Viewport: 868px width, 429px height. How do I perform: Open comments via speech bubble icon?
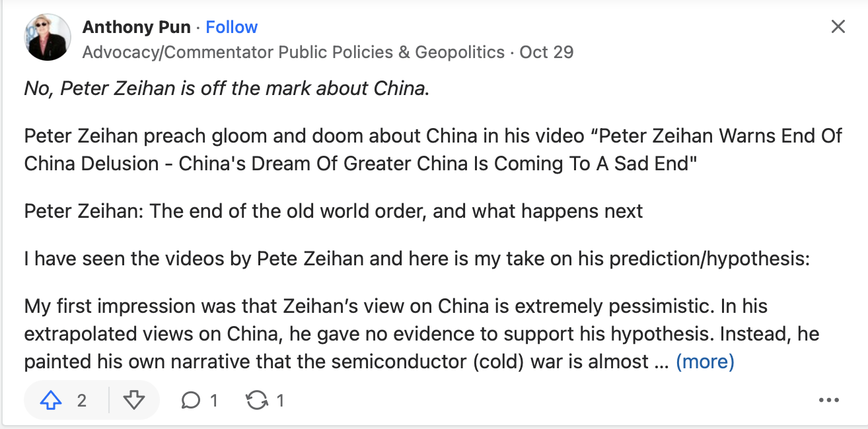(x=191, y=400)
